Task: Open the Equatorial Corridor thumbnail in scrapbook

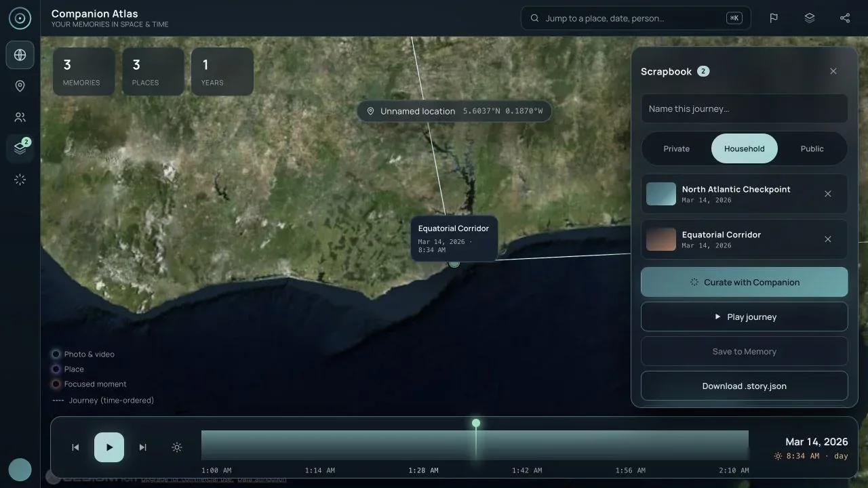Action: [661, 239]
